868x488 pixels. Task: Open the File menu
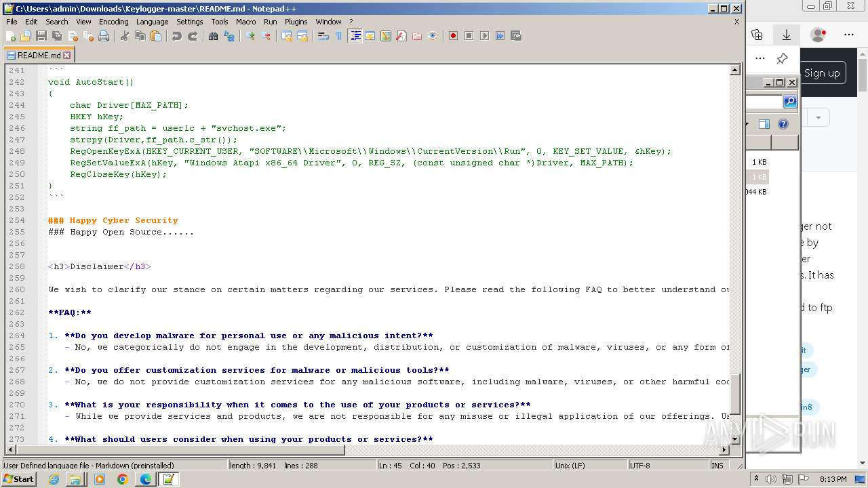(x=12, y=22)
